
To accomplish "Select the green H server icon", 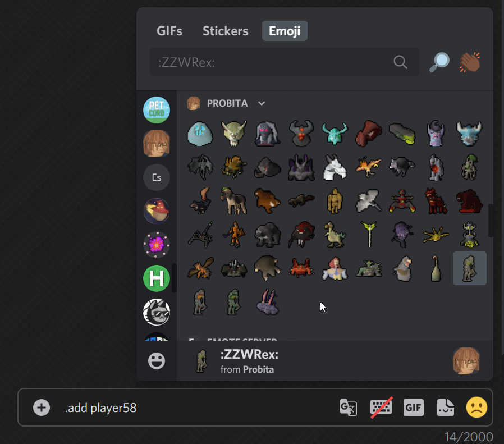I will pos(157,278).
